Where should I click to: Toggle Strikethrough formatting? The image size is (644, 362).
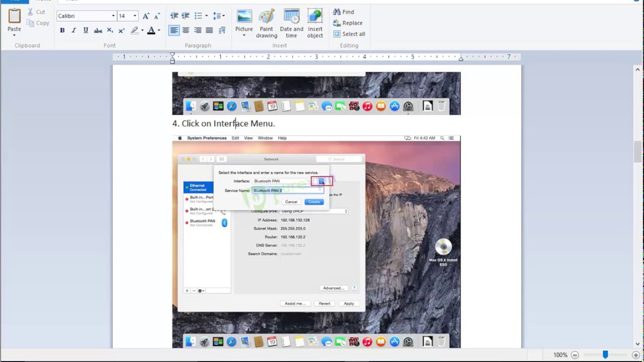98,30
